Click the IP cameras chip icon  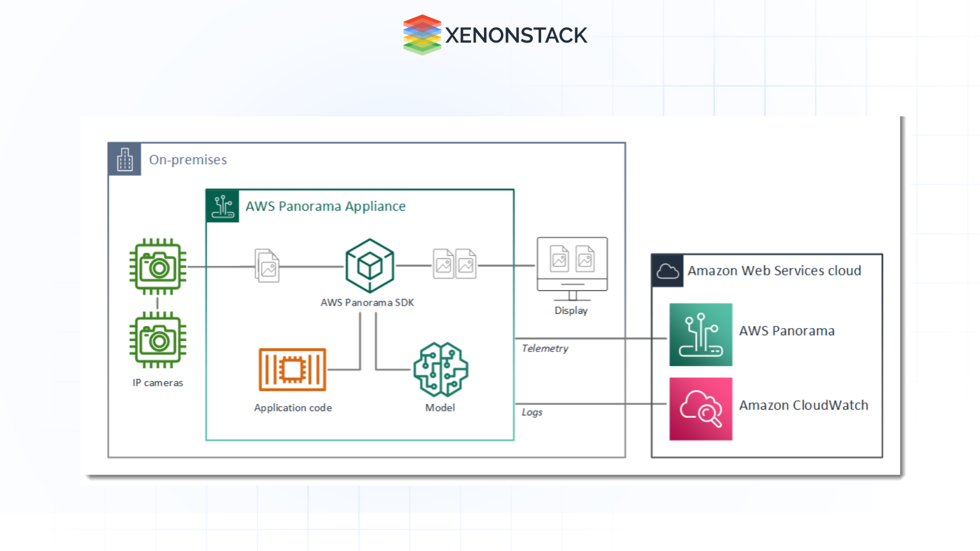click(x=157, y=265)
